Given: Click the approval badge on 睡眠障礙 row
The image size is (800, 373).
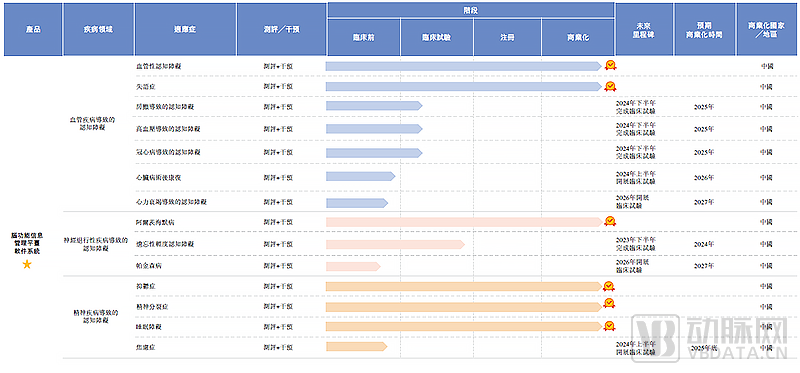Looking at the screenshot, I should coord(609,326).
